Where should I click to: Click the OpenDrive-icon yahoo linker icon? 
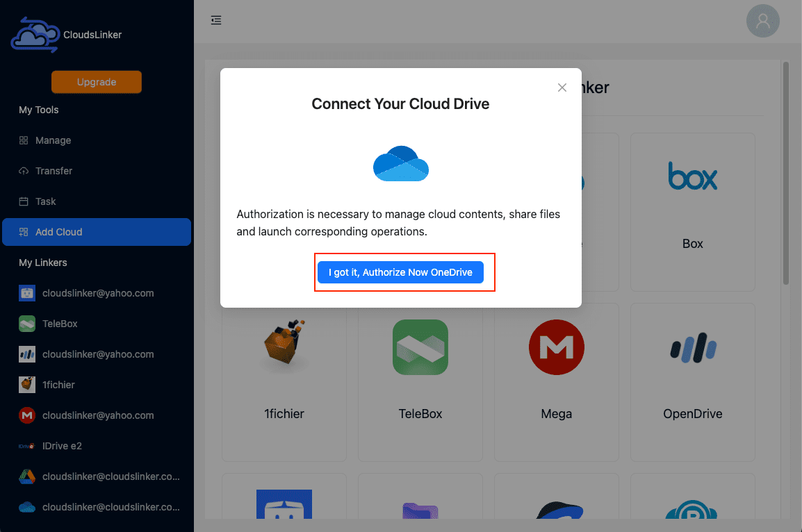[x=27, y=354]
